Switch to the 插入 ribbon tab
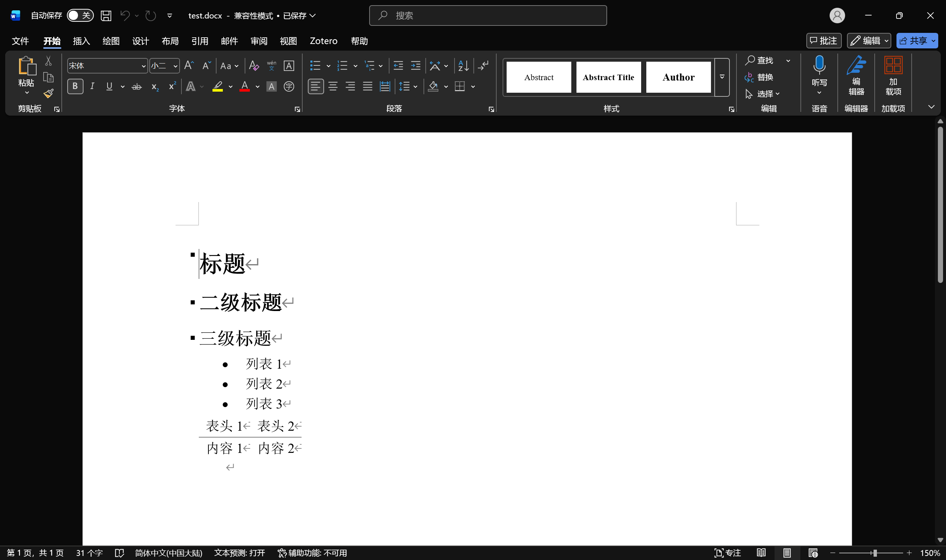 [81, 41]
